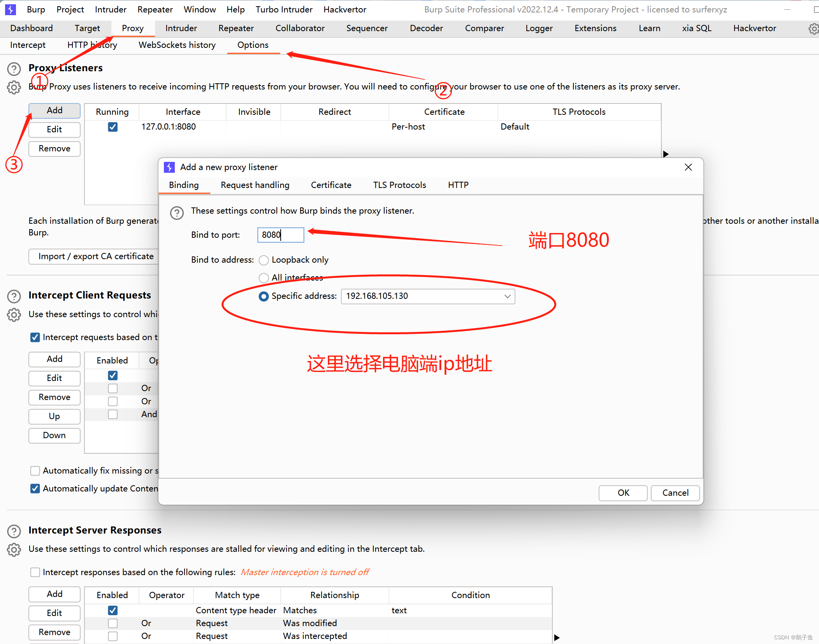The width and height of the screenshot is (819, 644).
Task: Click the Intercept Server Responses help icon
Action: tap(14, 531)
